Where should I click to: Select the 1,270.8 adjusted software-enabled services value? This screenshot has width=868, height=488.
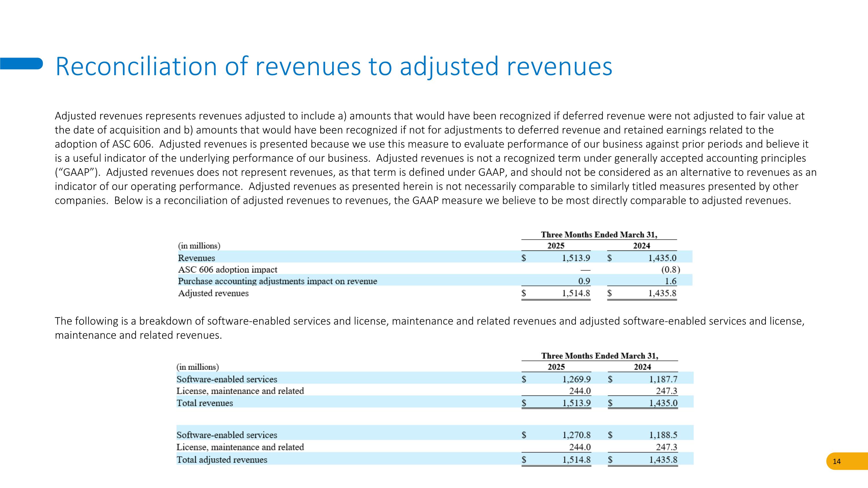[577, 435]
